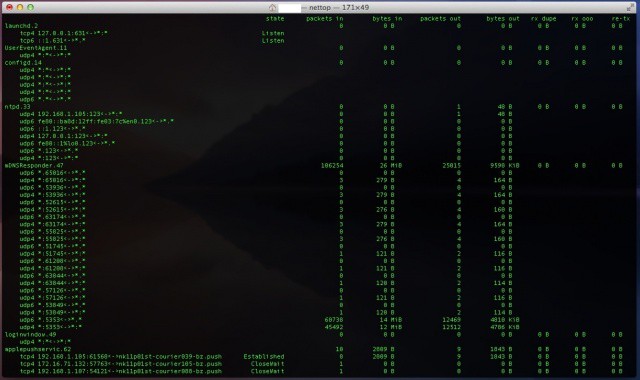
Task: Click mDNSResponder's bytes in value '26 MiB'
Action: tap(391, 165)
